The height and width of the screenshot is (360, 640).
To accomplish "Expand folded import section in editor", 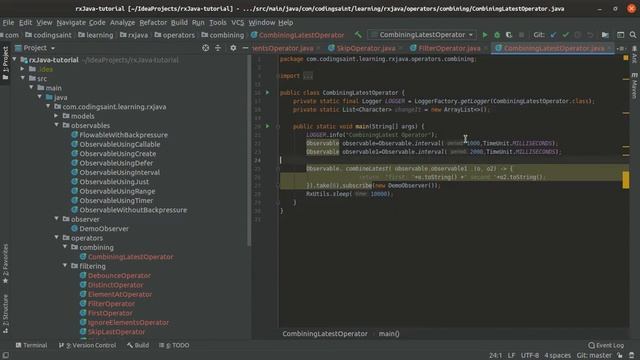I will (x=308, y=76).
